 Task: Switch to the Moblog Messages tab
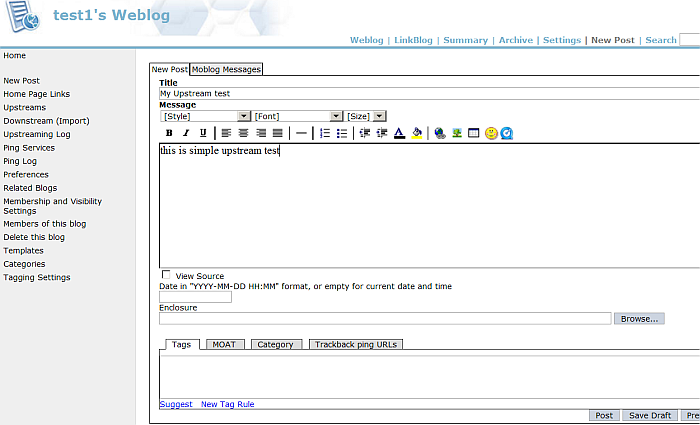point(226,69)
